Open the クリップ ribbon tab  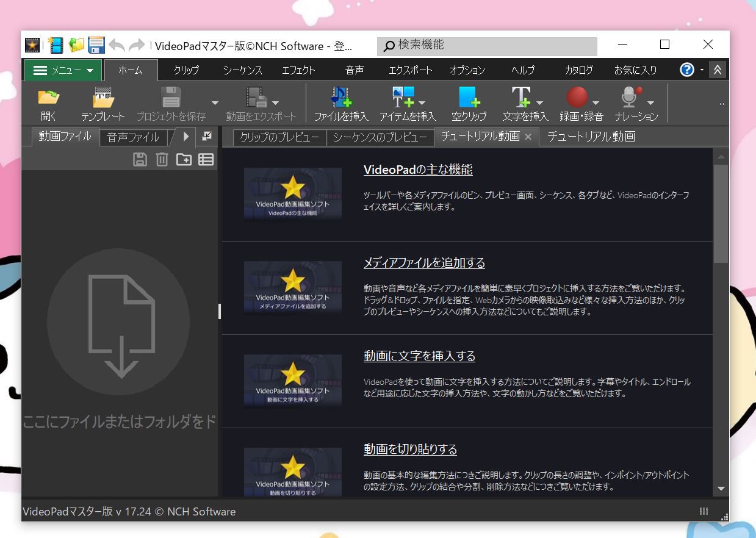[186, 70]
